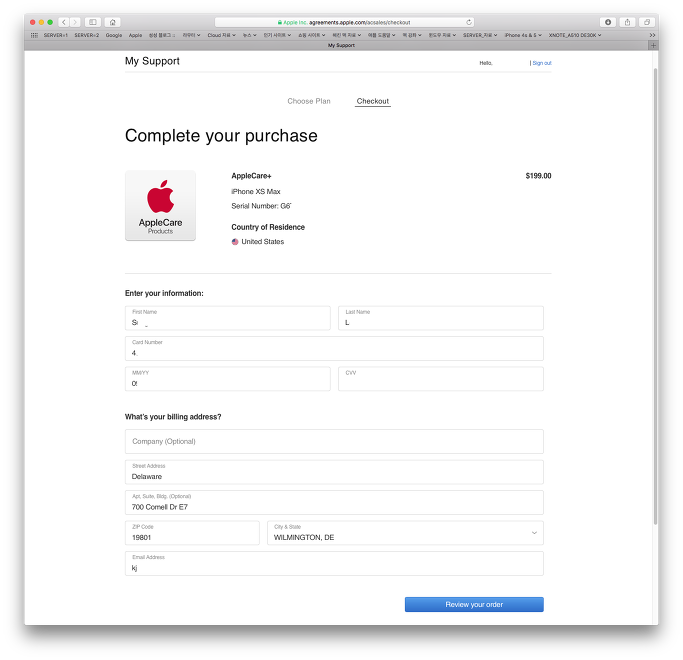
Task: Switch to the Choose Plan step
Action: click(x=309, y=101)
